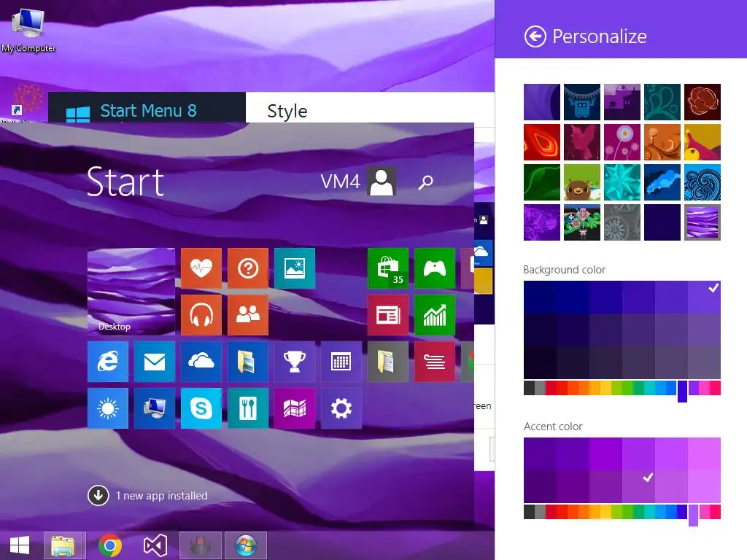Screen dimensions: 747x560
Task: Open File Explorer from the taskbar
Action: (63, 545)
